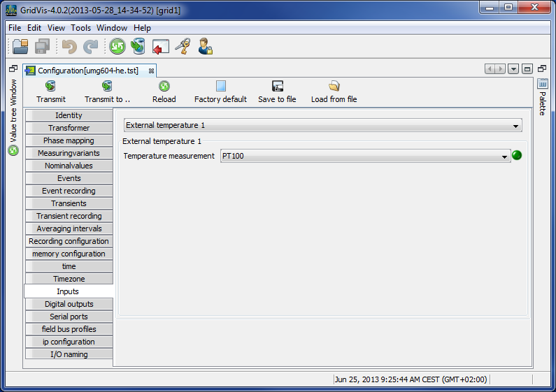Screen dimensions: 556x392
Task: Click the key-shaped toolbar icon
Action: (x=183, y=47)
